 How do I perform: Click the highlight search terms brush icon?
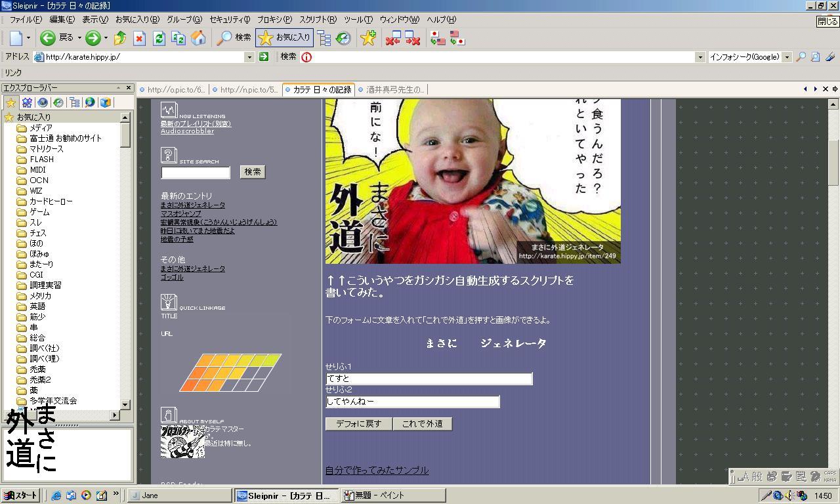tap(830, 57)
